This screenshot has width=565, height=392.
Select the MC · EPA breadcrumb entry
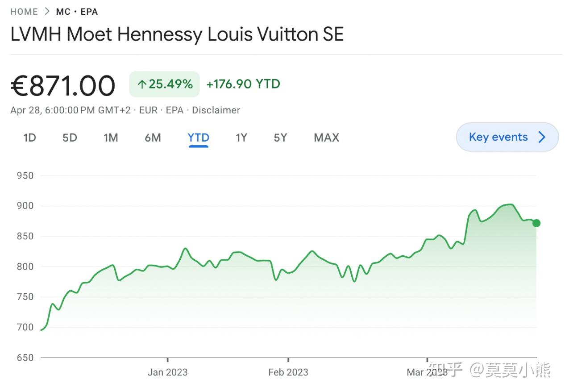[x=77, y=11]
